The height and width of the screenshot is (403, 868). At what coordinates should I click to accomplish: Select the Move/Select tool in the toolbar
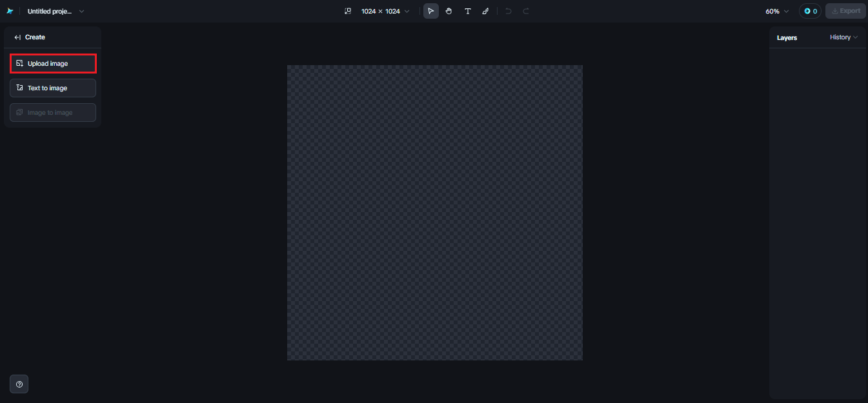[x=430, y=11]
